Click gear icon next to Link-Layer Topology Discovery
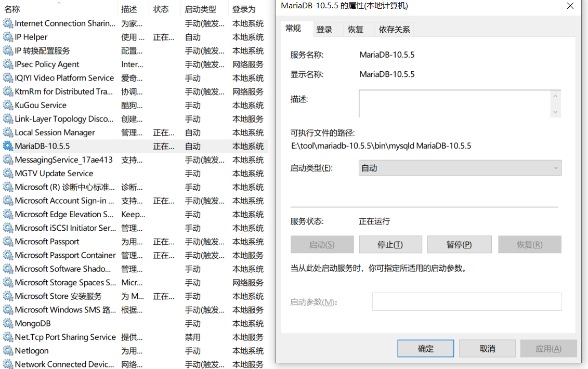Image resolution: width=588 pixels, height=369 pixels. point(8,119)
